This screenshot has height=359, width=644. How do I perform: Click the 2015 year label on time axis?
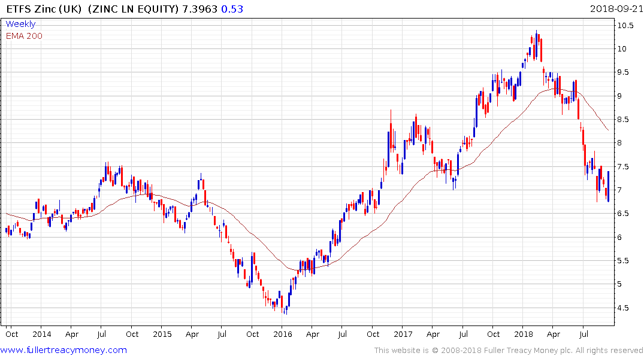[x=162, y=334]
